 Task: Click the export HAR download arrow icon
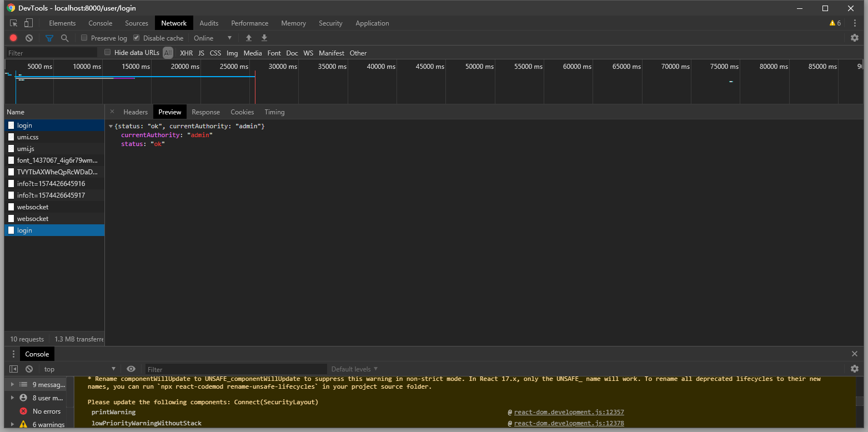coord(264,38)
